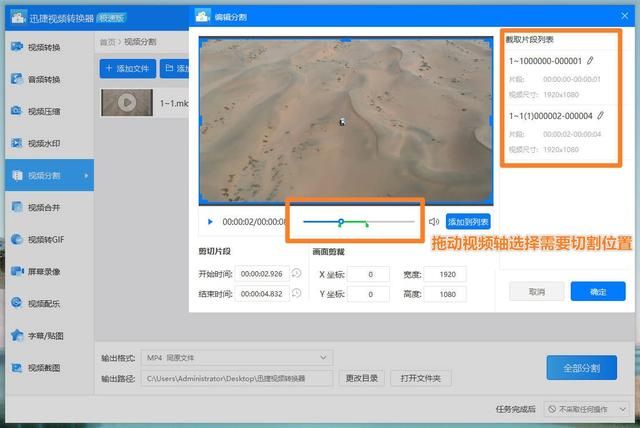The height and width of the screenshot is (428, 640).
Task: Click the 视频截图 sidebar icon
Action: tap(17, 368)
